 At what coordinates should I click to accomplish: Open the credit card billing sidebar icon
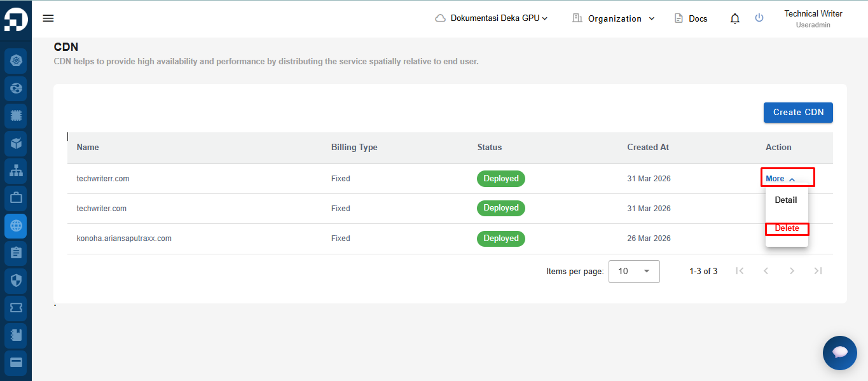click(x=16, y=362)
